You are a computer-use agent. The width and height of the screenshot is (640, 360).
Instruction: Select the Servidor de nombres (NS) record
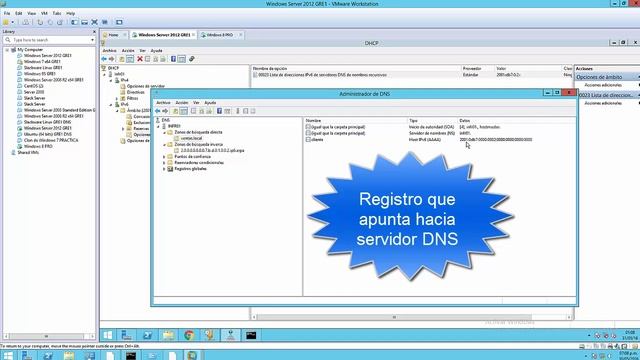(432, 133)
